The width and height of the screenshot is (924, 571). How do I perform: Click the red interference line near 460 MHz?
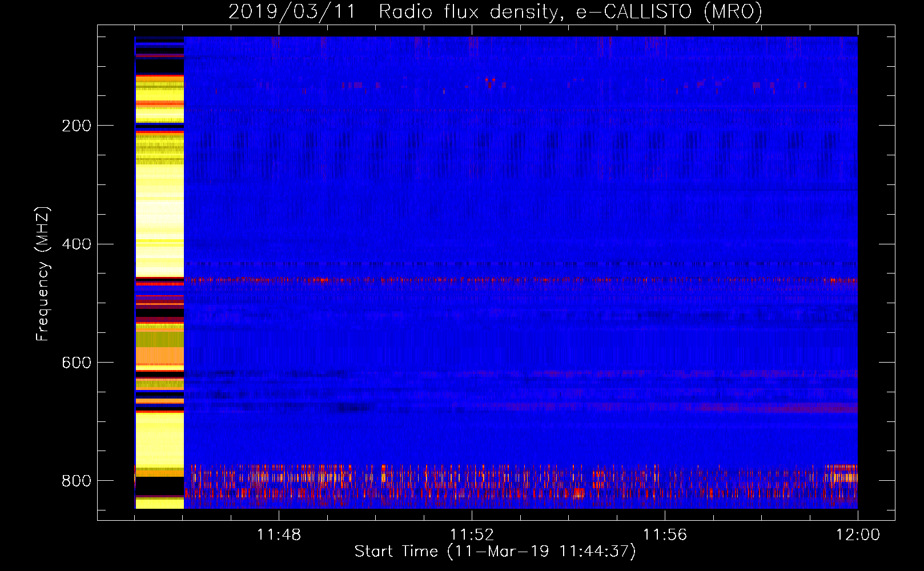pos(520,280)
